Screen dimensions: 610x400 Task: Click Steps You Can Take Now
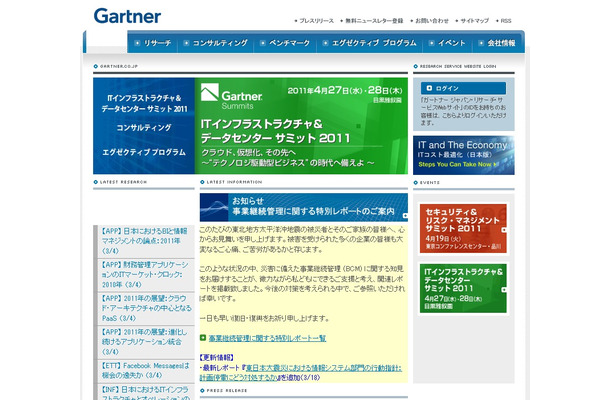[x=458, y=165]
